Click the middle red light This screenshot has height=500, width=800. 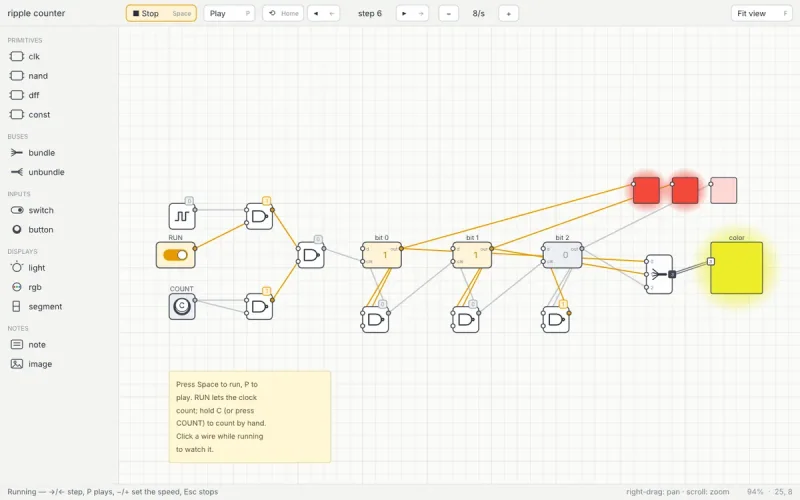[685, 190]
